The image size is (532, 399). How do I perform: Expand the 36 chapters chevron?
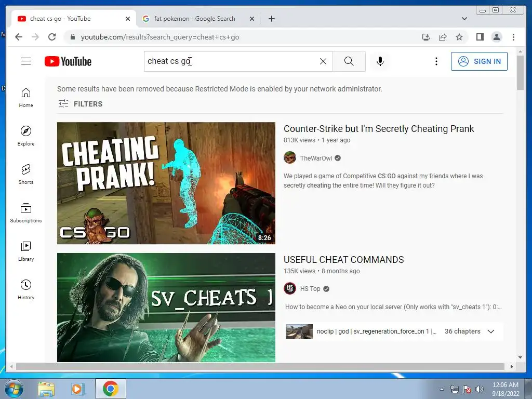pos(490,331)
